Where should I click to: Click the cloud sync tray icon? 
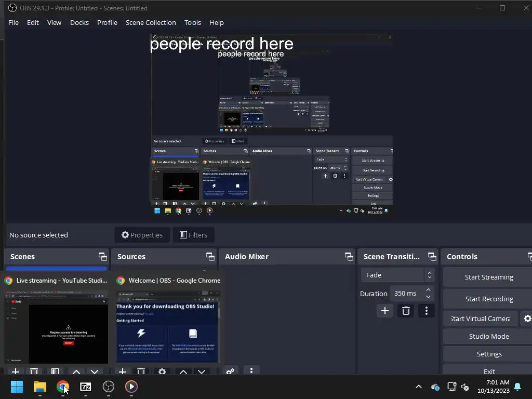(x=435, y=387)
